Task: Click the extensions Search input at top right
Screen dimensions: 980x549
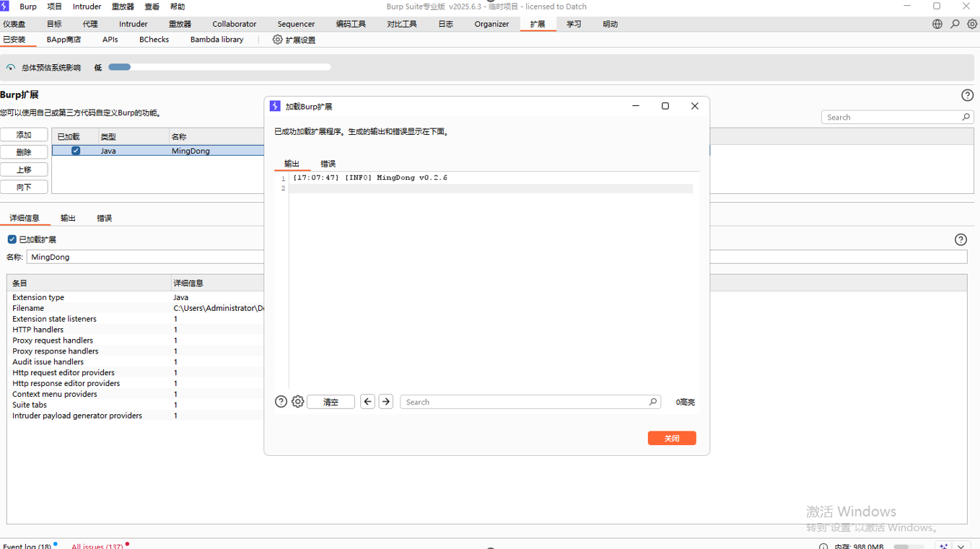Action: (898, 117)
